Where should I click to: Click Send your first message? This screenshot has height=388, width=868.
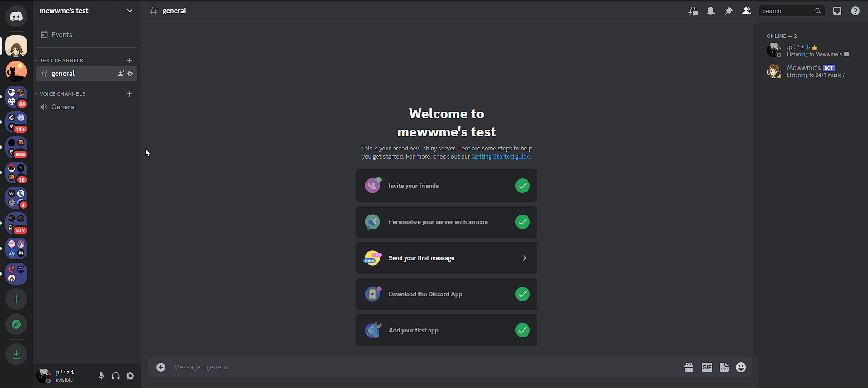[446, 258]
